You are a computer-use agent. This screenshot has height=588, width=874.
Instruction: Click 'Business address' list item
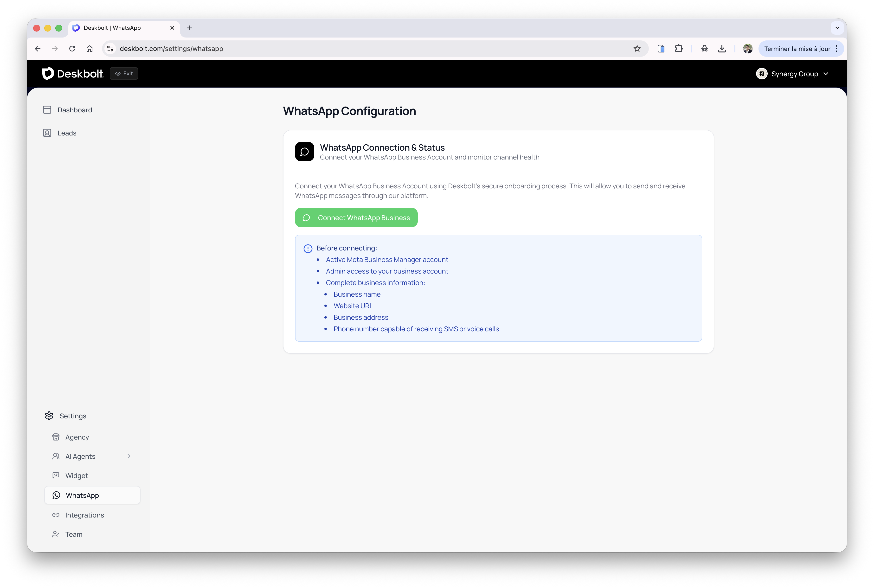[x=361, y=318]
